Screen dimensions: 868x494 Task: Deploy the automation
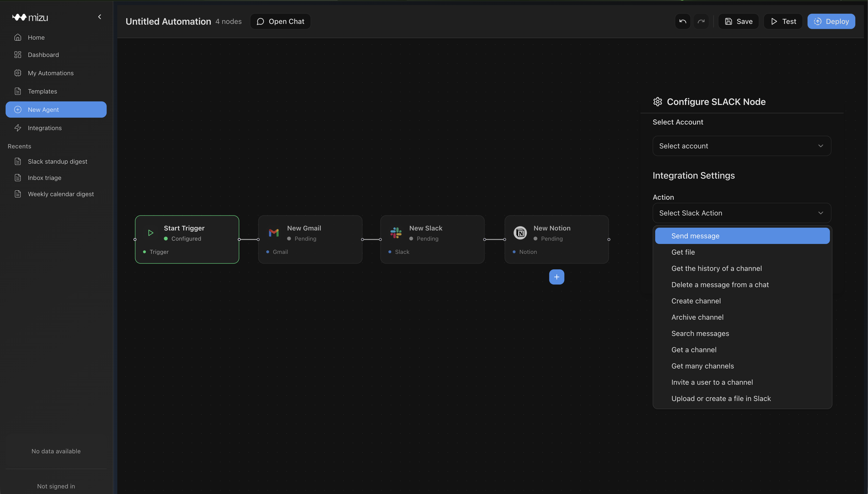tap(831, 21)
